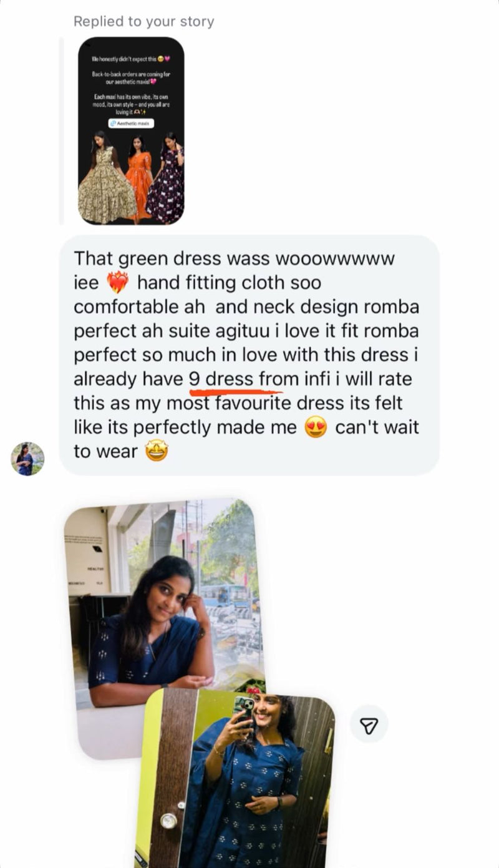499x868 pixels.
Task: Click the red-underlined "9 dress from" text
Action: pos(235,379)
